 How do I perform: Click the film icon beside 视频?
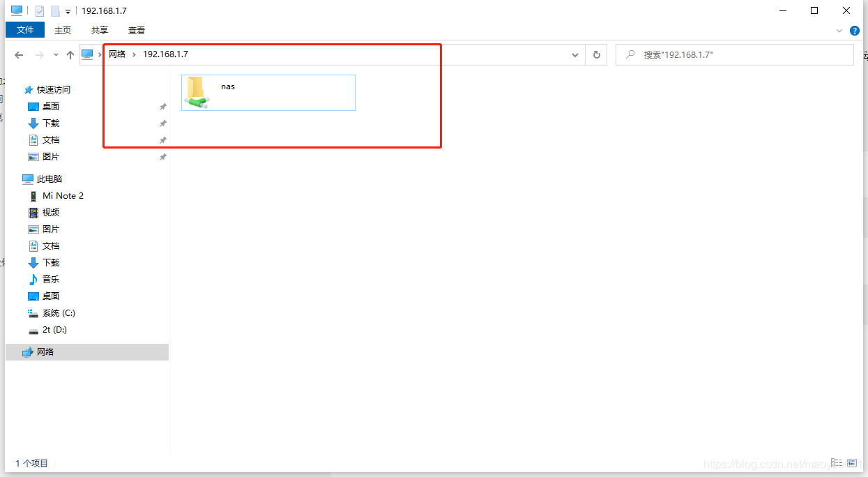coord(33,212)
